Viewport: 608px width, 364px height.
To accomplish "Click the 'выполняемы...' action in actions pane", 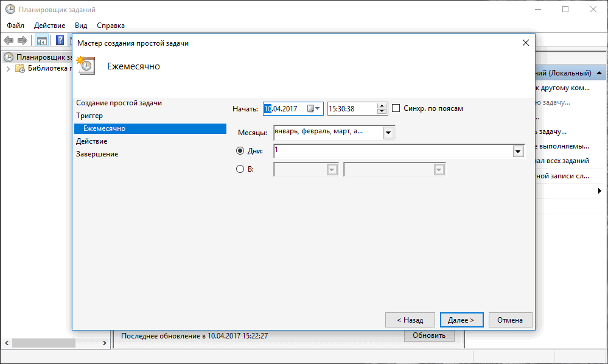I will (562, 147).
